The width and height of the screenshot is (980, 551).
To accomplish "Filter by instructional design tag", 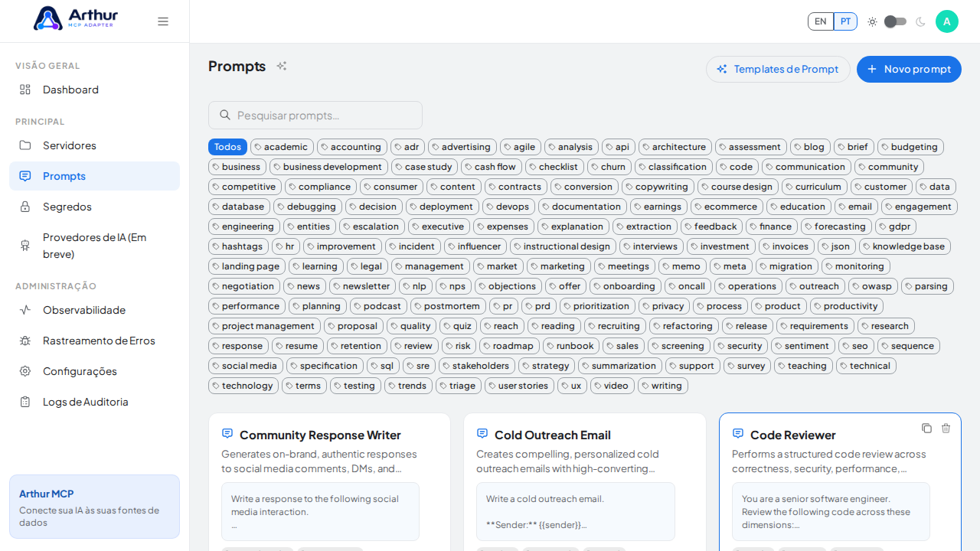I will click(563, 246).
